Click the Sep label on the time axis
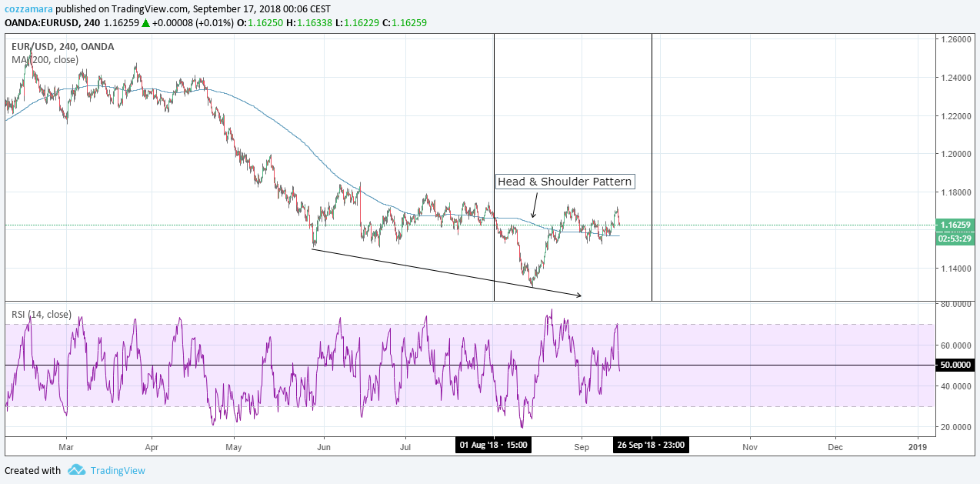 [x=582, y=446]
